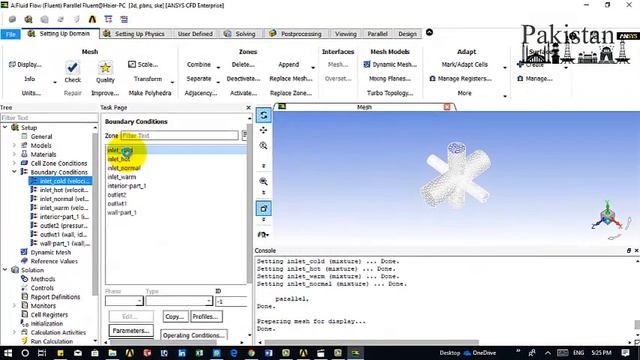Collapse the Solution tree node
Viewport: 640px width, 360px height.
point(5,270)
